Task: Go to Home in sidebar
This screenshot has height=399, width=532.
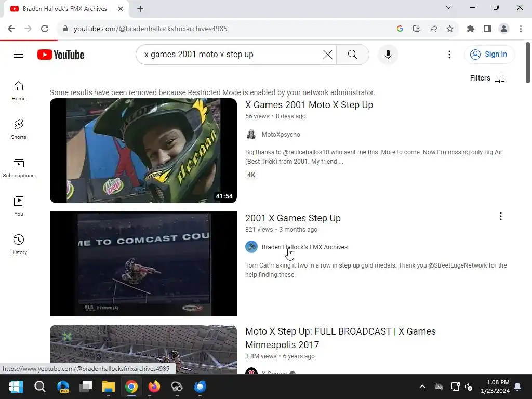Action: 19,91
